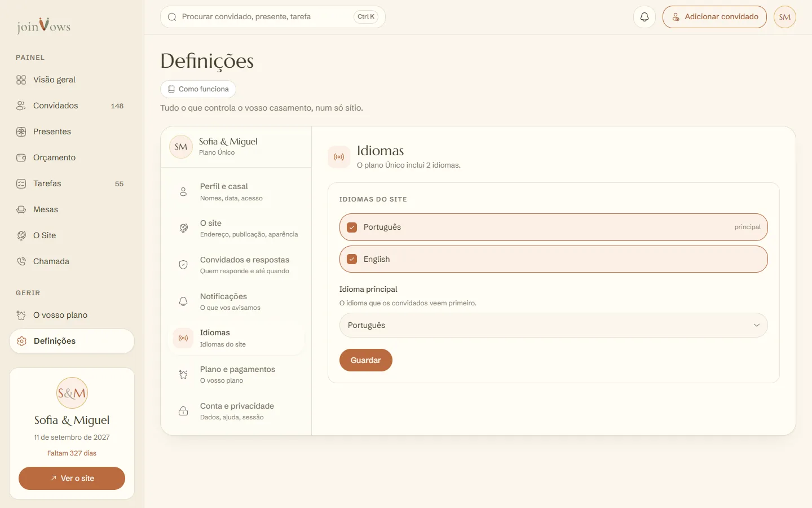Click the principal tag on Português row
Viewport: 812px width, 508px height.
pos(747,227)
